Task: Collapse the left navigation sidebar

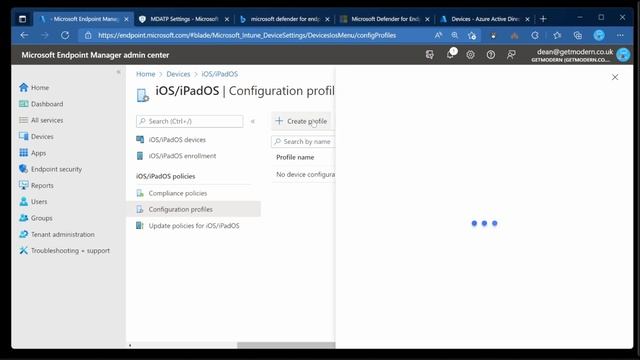Action: (x=118, y=72)
